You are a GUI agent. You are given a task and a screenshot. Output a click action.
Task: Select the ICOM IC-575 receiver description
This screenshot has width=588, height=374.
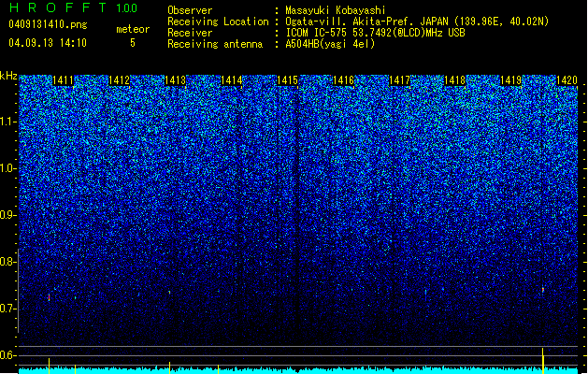point(375,33)
